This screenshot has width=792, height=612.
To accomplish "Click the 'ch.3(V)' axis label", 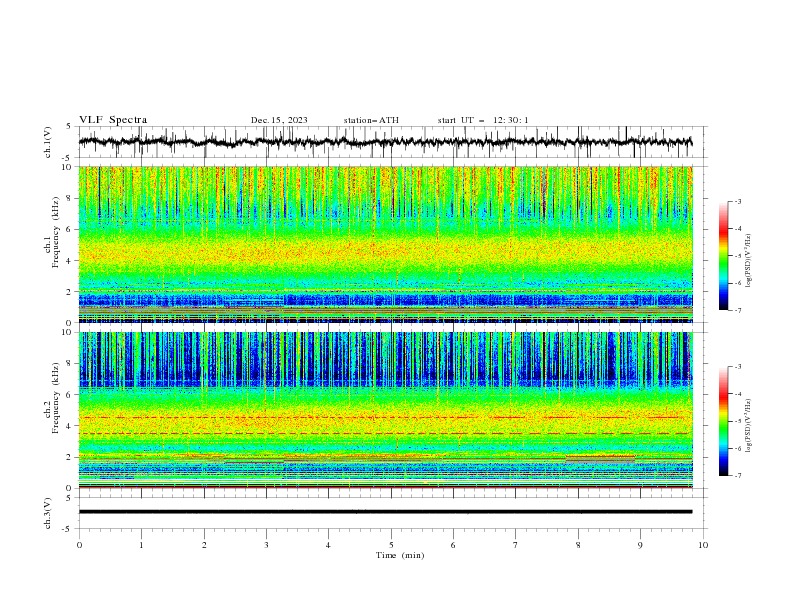I will coord(48,514).
